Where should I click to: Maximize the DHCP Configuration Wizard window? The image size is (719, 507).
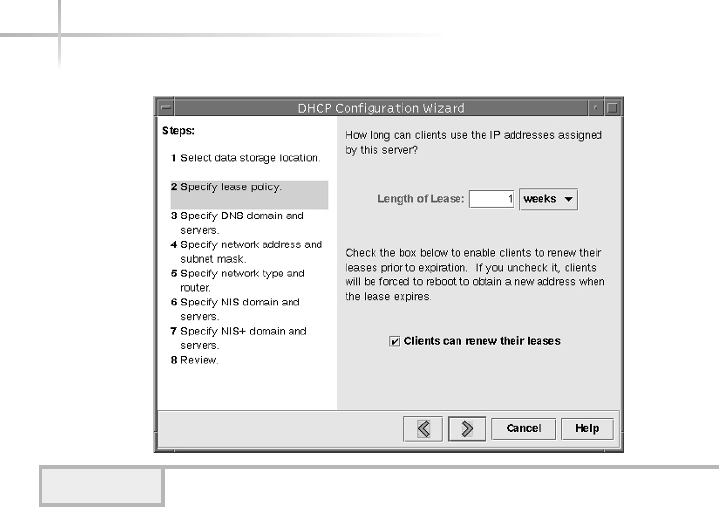tap(612, 108)
